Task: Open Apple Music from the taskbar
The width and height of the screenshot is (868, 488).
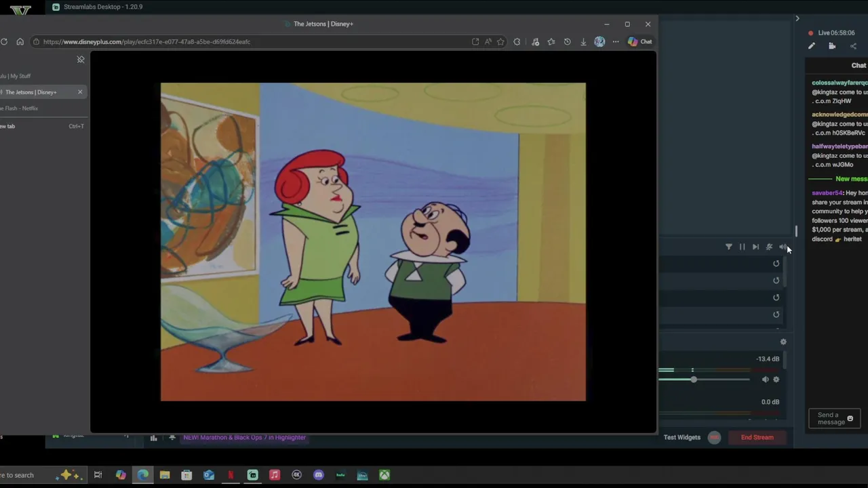Action: [x=274, y=475]
